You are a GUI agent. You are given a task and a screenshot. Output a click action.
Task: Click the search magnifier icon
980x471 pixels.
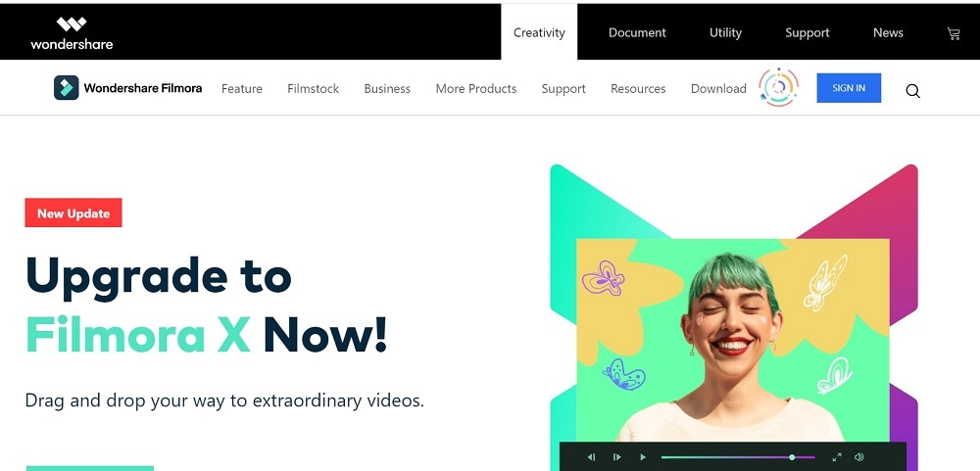pyautogui.click(x=912, y=91)
